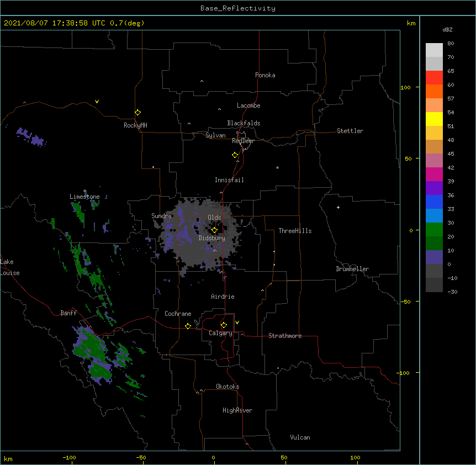This screenshot has height=465, width=476.
Task: Click the Limestone label
Action: click(84, 197)
